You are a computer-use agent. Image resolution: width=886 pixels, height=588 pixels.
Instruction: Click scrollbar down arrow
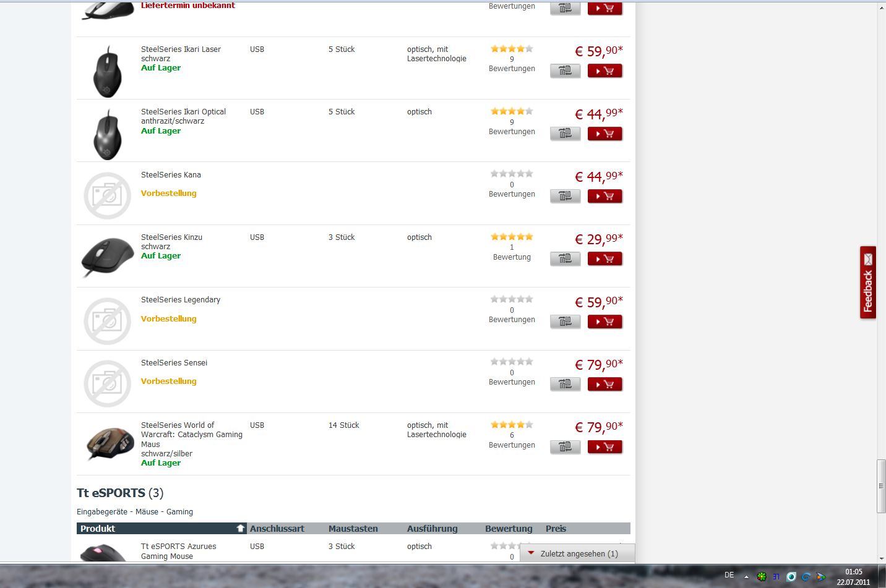[881, 557]
